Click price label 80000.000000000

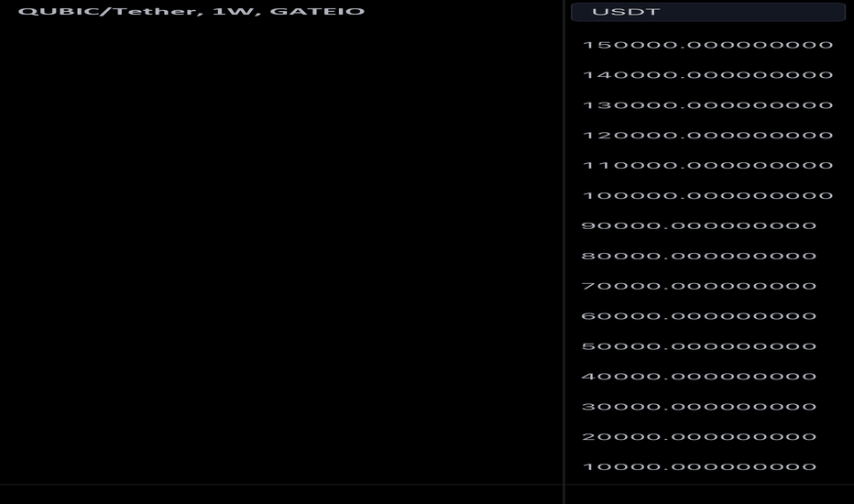(x=699, y=256)
